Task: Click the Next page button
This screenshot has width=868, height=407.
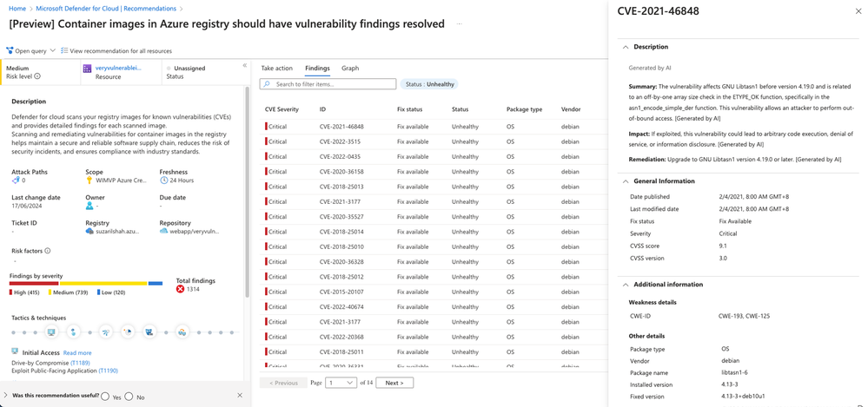Action: [394, 383]
